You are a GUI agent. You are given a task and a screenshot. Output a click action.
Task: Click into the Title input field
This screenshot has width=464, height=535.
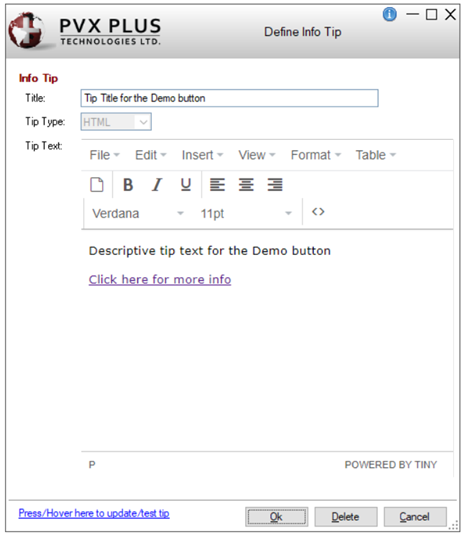(x=229, y=98)
